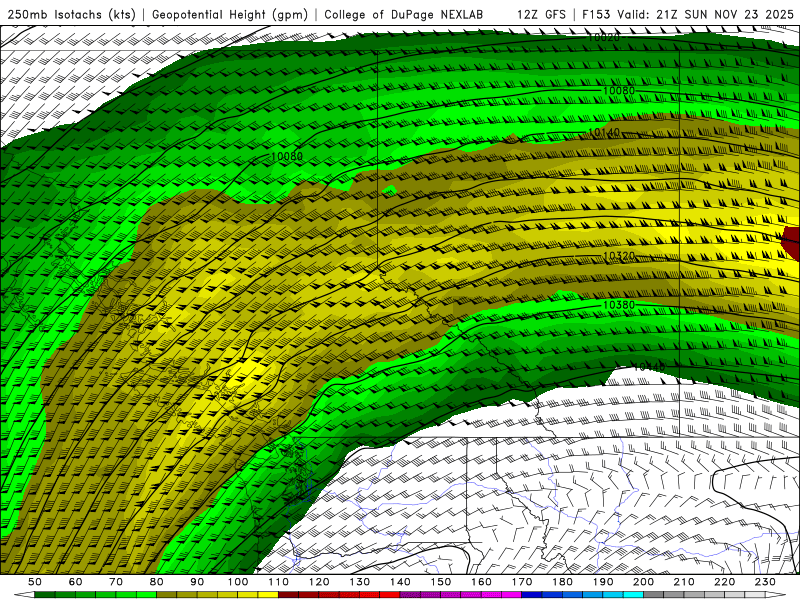Click the '60' color bar scale label
This screenshot has height=600, width=800.
click(75, 582)
